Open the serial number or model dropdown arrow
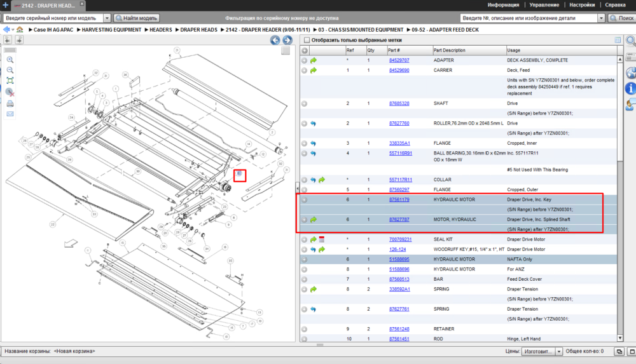 pyautogui.click(x=107, y=18)
